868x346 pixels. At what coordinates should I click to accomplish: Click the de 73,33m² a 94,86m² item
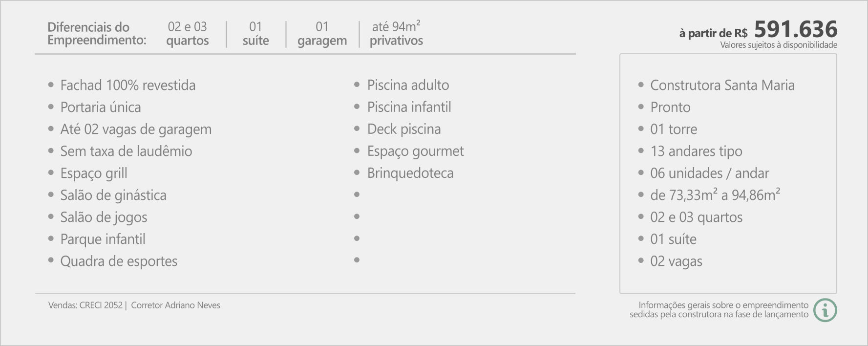point(715,195)
